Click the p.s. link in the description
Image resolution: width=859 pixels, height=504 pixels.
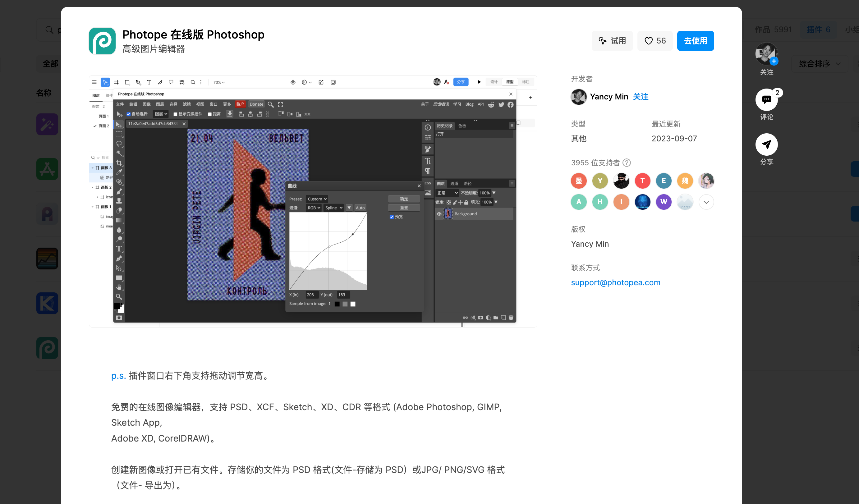coord(118,376)
